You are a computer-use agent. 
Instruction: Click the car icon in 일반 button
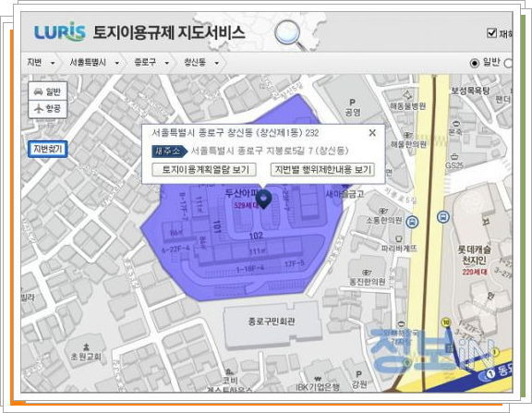point(39,91)
